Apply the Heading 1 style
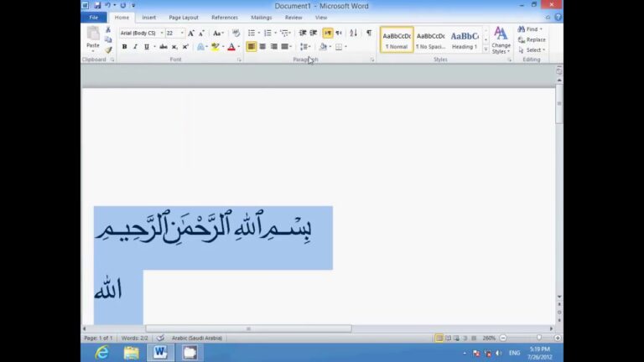 click(464, 40)
